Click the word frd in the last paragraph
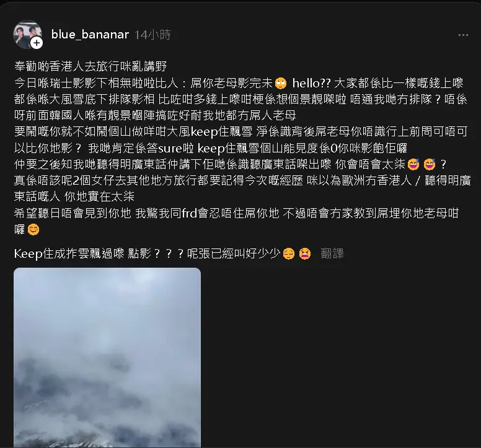This screenshot has width=481, height=448. pos(189,213)
